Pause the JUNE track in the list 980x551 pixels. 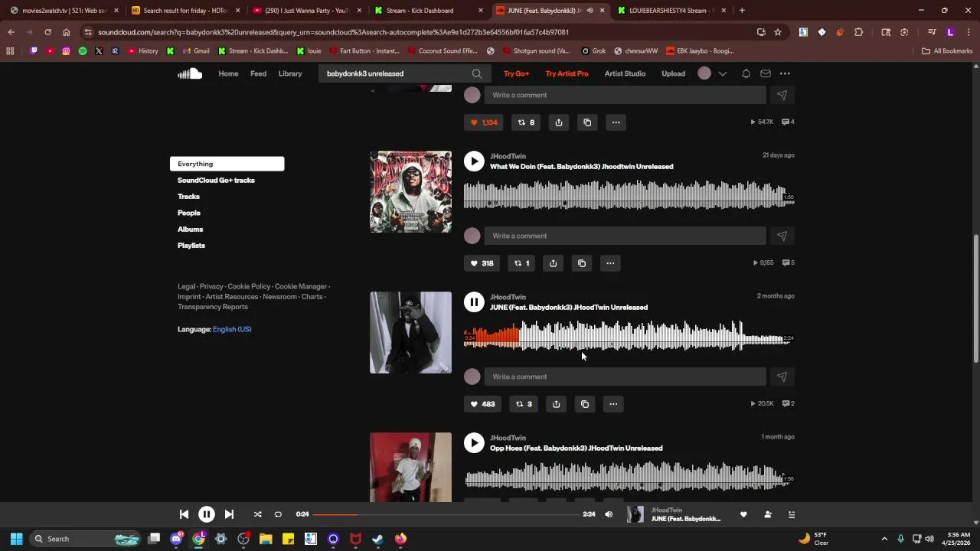474,302
